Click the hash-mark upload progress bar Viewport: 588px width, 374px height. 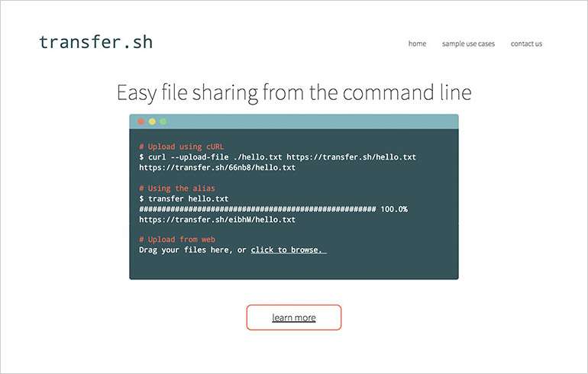coord(257,209)
